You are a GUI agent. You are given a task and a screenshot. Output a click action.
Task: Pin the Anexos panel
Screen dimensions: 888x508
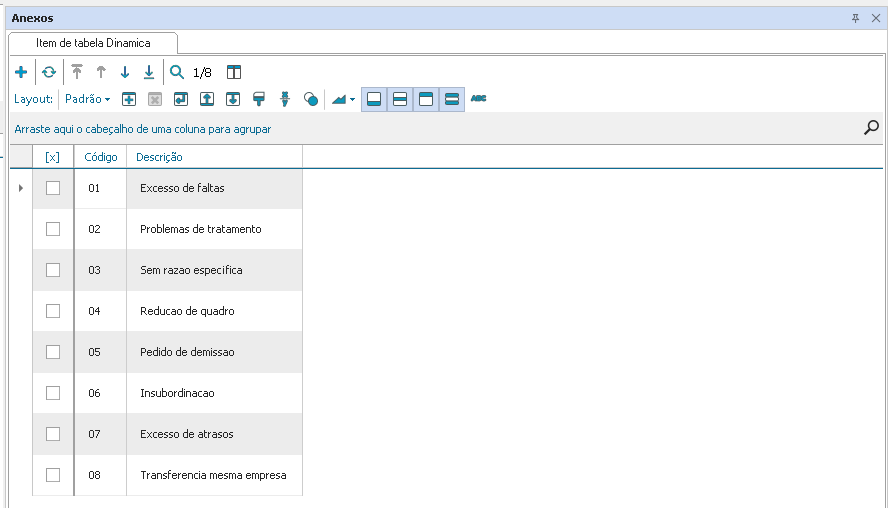[855, 18]
